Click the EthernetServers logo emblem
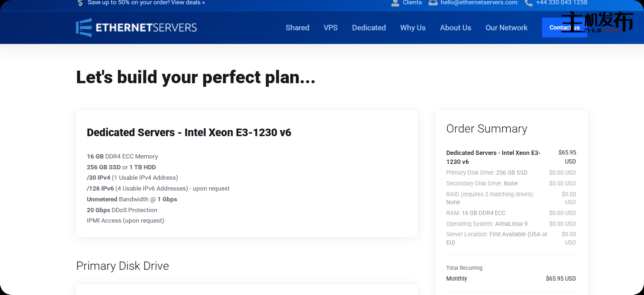The height and width of the screenshot is (295, 644). pyautogui.click(x=84, y=27)
